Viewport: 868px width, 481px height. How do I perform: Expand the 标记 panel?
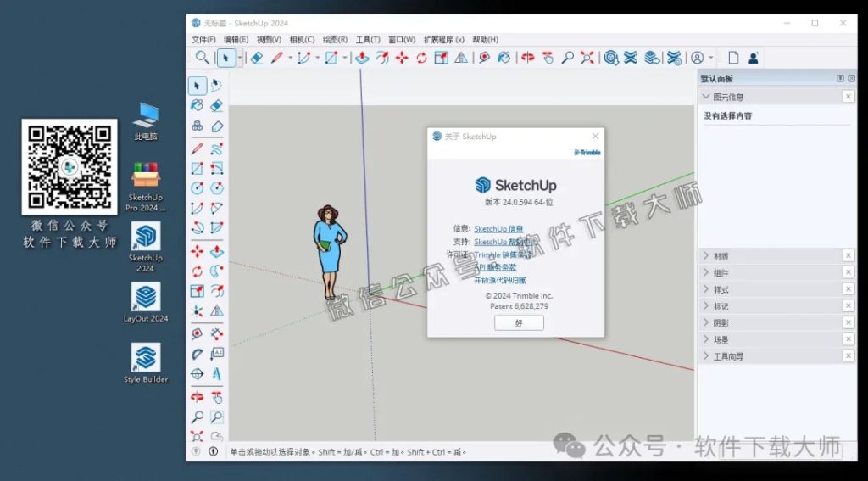coord(706,305)
